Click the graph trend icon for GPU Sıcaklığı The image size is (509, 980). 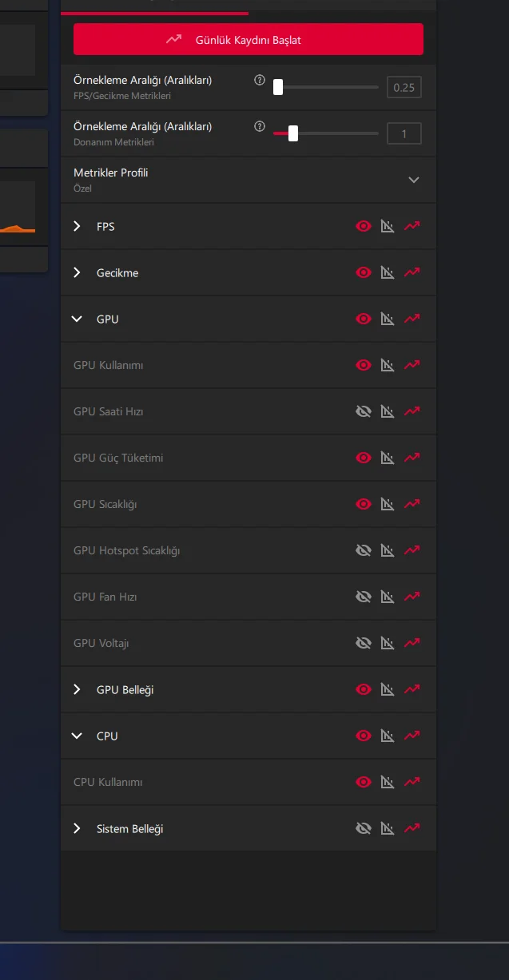coord(412,505)
